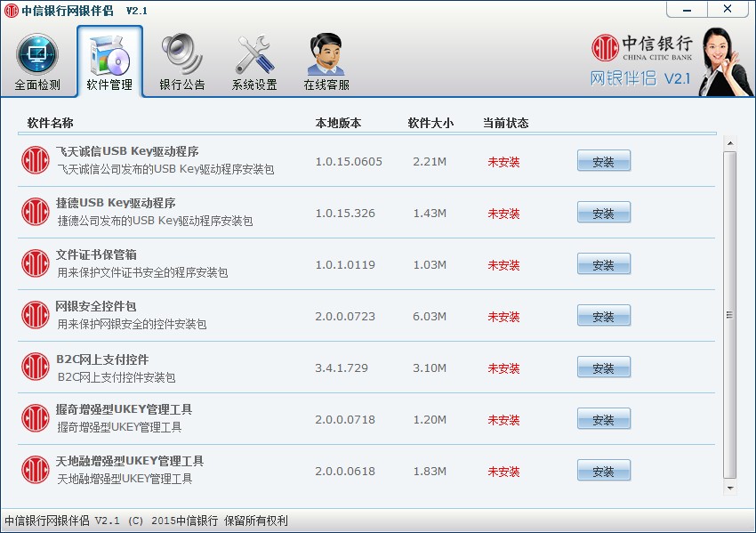Select the title 天地融增强型UKEY管理工具
Screen dimensions: 756x533
point(130,461)
